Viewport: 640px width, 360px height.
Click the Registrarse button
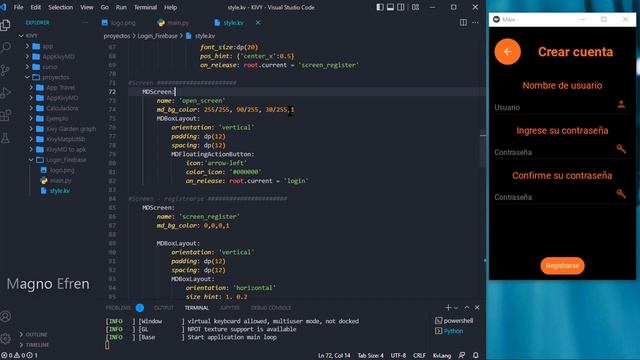tap(562, 266)
